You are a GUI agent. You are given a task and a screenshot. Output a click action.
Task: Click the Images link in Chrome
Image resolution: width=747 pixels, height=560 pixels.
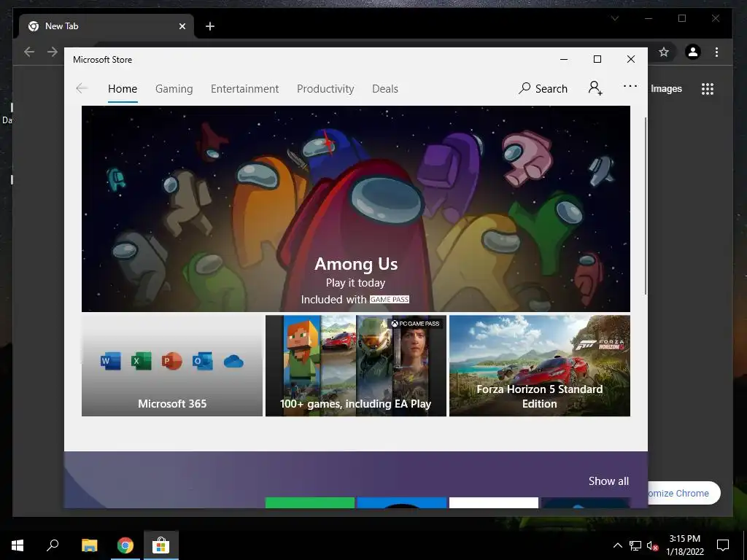[x=666, y=88]
